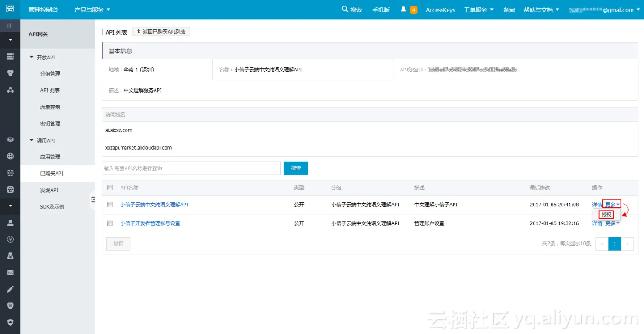Click 备案 in top bar

[x=509, y=10]
